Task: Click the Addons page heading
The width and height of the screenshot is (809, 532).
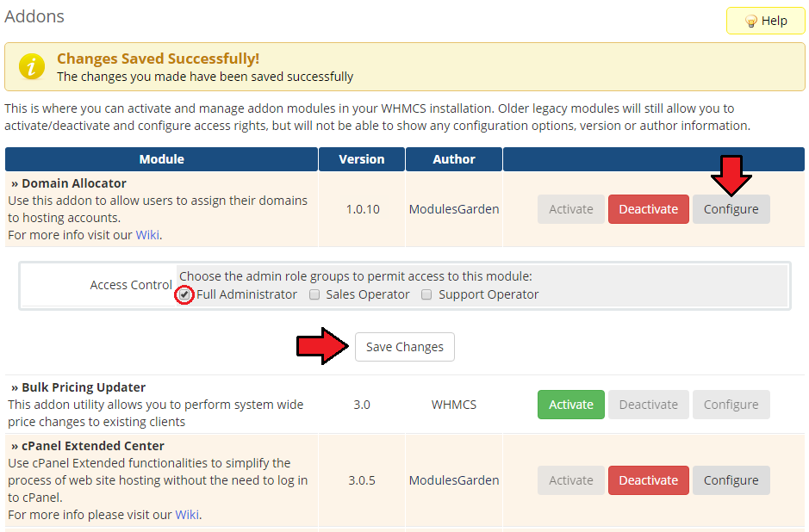Action: (34, 16)
